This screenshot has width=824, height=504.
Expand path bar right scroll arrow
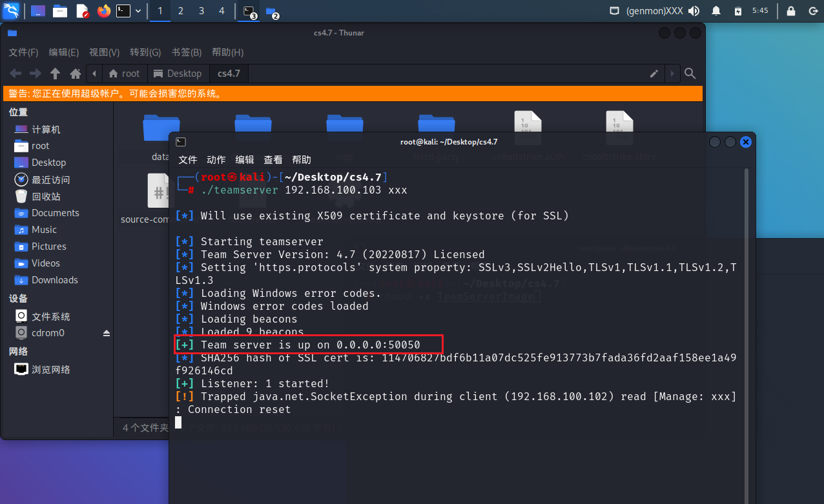pos(672,74)
